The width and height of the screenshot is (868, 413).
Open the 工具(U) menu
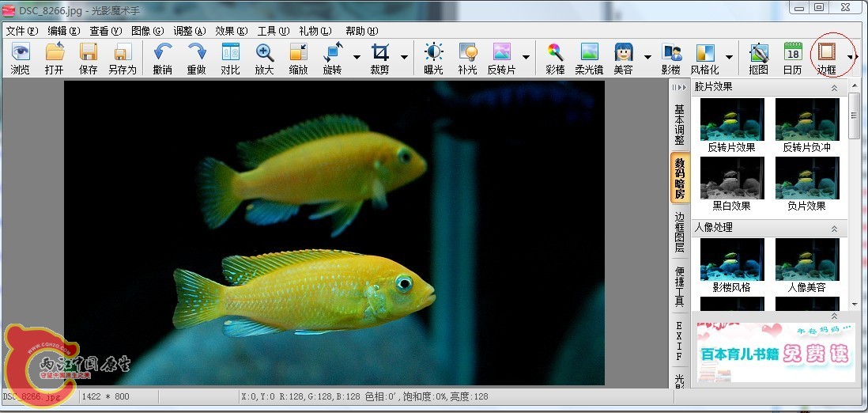click(274, 31)
